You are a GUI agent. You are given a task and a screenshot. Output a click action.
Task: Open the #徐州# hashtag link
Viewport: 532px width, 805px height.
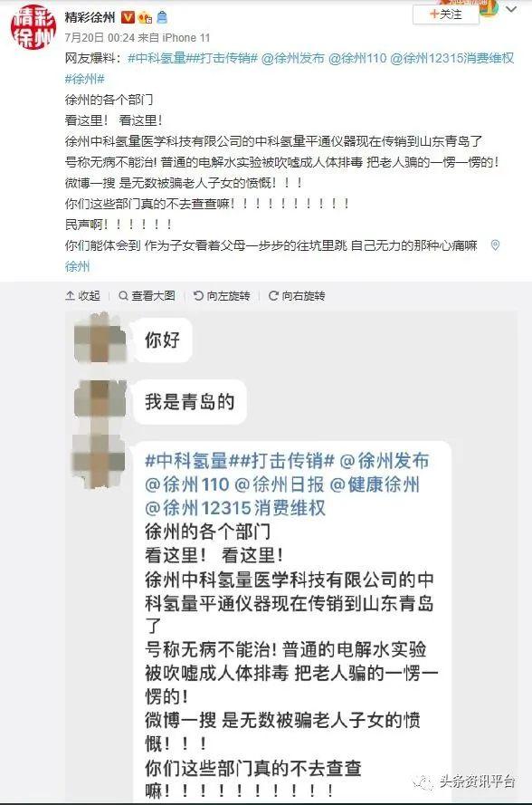click(85, 79)
